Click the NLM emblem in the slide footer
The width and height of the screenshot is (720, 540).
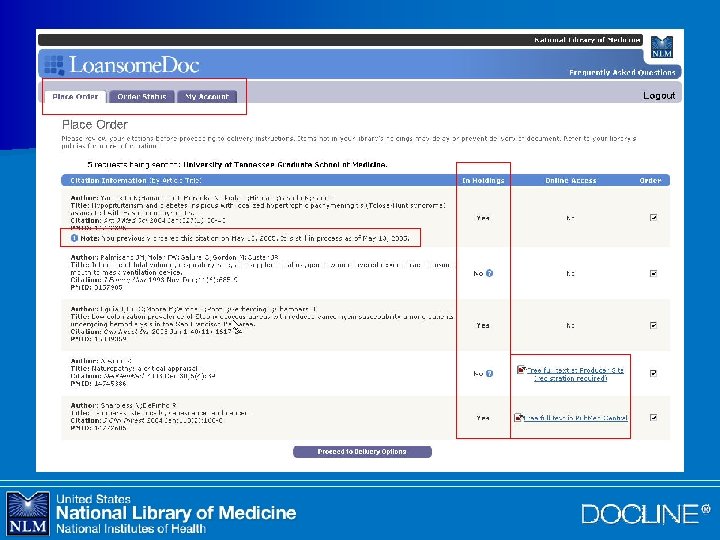coord(28,513)
